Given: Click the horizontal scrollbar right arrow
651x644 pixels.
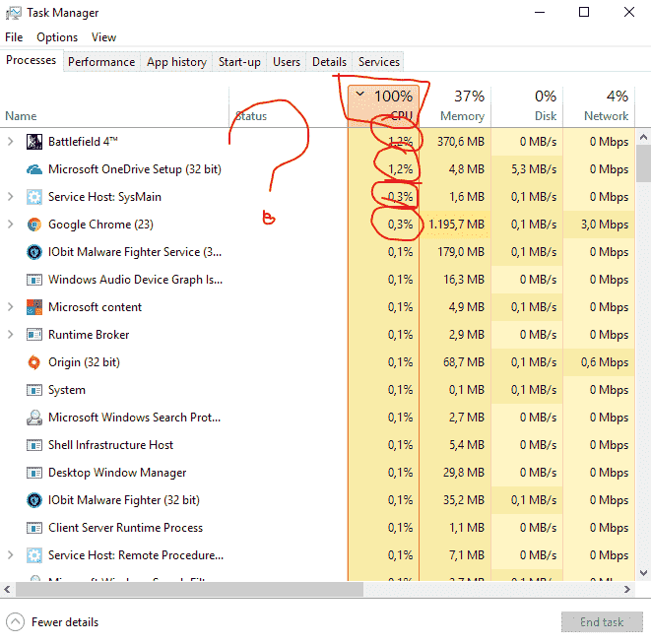Looking at the screenshot, I should click(x=627, y=589).
